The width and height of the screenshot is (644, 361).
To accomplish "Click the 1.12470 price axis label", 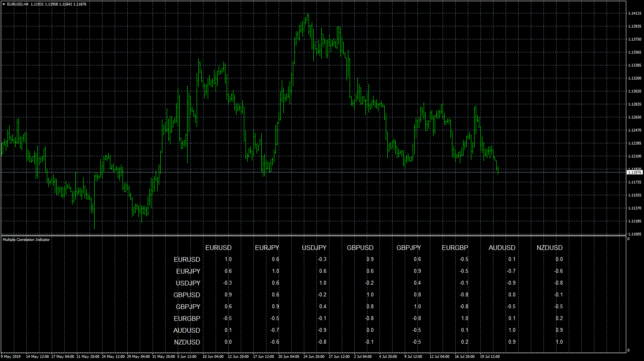I will click(635, 130).
